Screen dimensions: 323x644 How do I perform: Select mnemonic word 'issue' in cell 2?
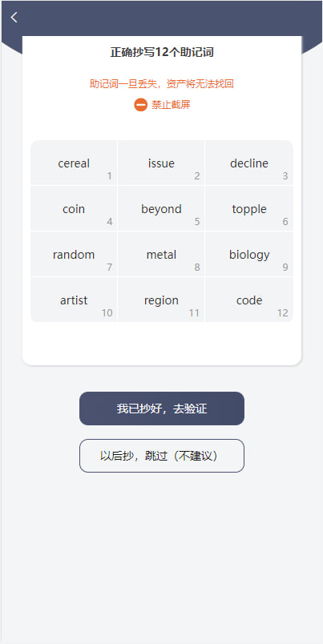click(x=161, y=163)
